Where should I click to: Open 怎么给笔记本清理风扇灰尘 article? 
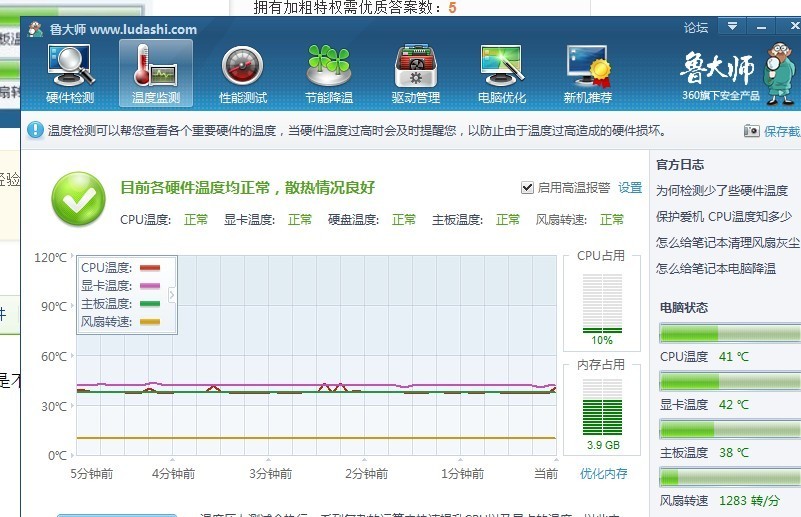point(728,243)
